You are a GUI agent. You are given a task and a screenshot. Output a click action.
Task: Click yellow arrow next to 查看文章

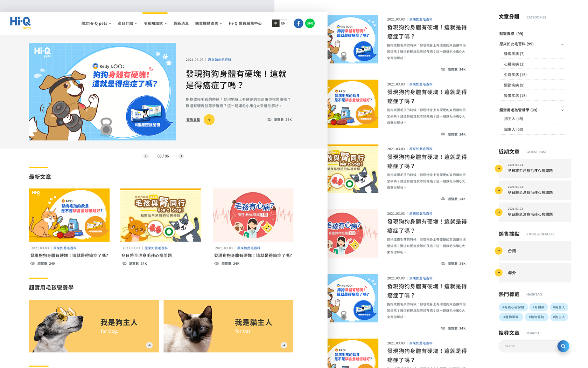pos(209,120)
